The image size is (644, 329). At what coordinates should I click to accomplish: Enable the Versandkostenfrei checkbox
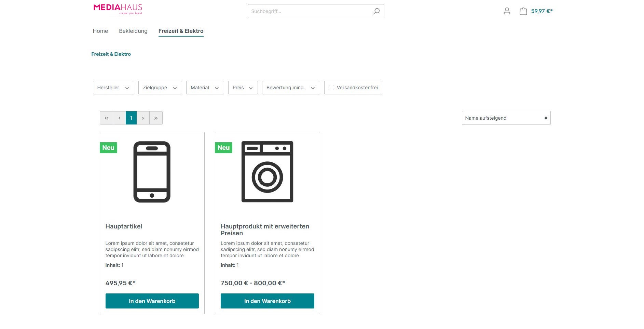point(331,88)
